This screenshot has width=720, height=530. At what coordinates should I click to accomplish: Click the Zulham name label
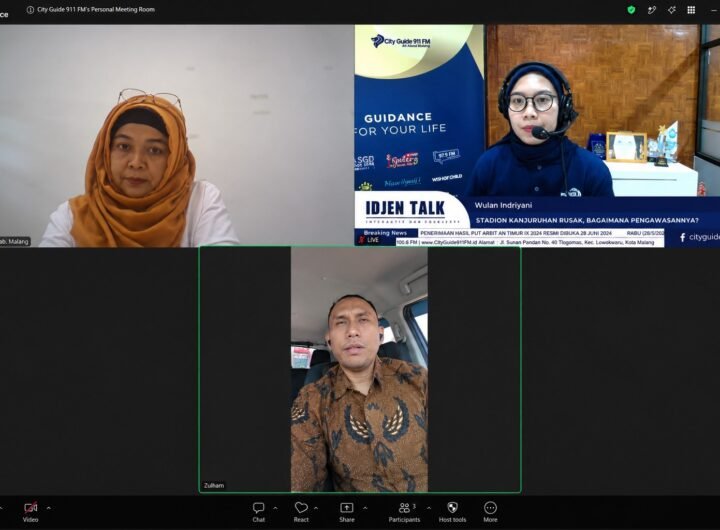[x=214, y=485]
